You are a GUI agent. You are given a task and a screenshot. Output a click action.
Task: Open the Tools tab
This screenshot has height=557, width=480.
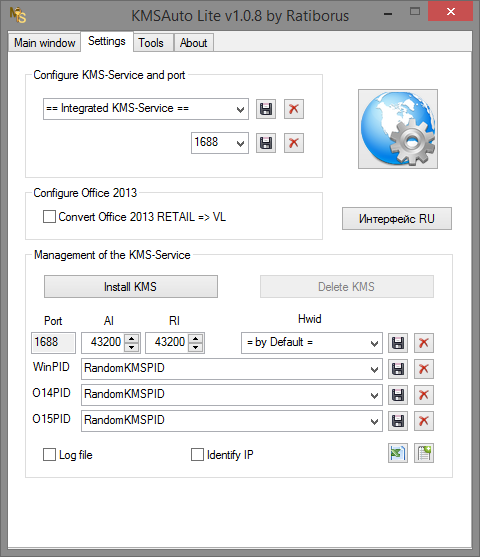[151, 43]
